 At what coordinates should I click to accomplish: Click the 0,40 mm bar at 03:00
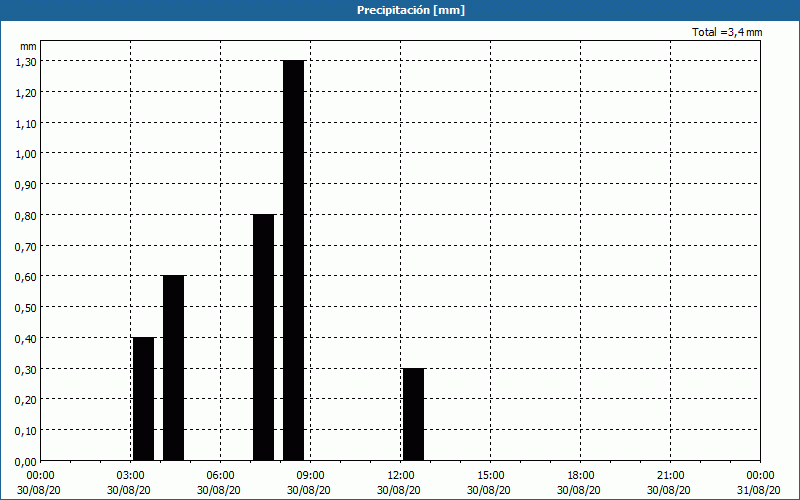[x=143, y=399]
